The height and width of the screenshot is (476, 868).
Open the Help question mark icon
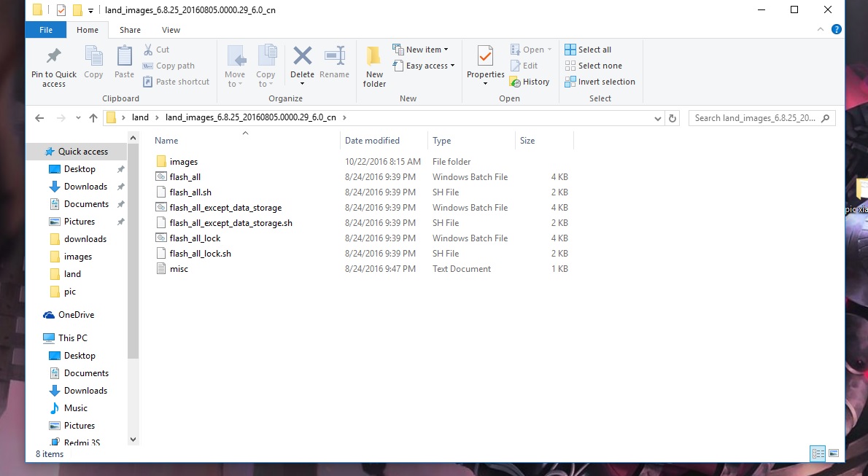[837, 29]
